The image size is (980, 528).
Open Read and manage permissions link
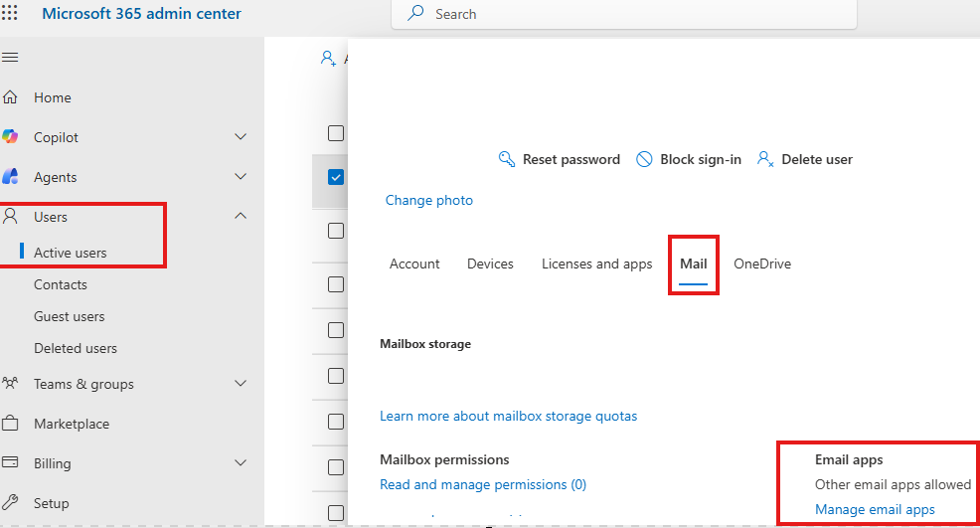pos(483,484)
